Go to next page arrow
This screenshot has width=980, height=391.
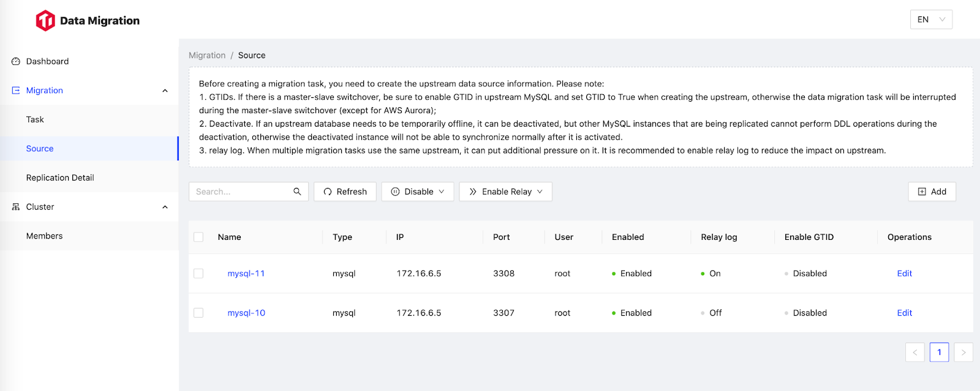click(963, 352)
